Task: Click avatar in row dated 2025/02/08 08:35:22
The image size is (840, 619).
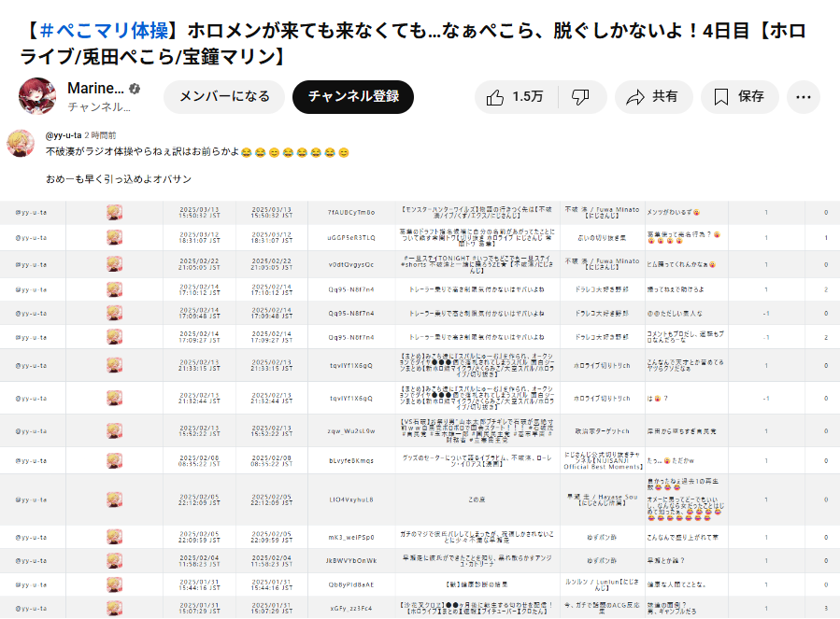Action: (114, 460)
